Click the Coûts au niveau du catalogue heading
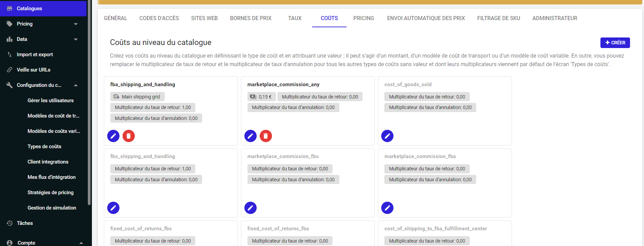Image resolution: width=644 pixels, height=246 pixels. click(161, 43)
